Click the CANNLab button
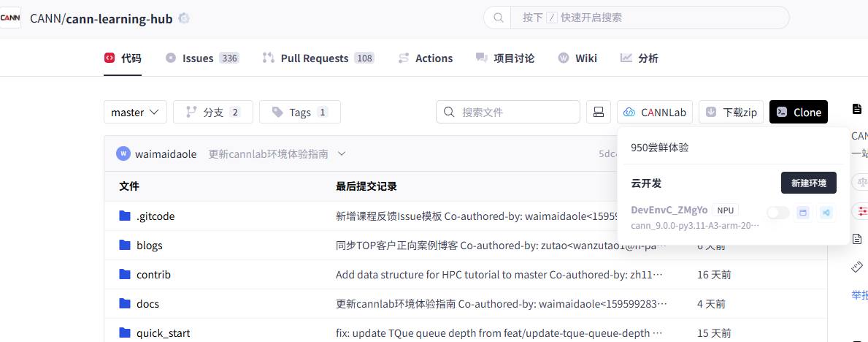Image resolution: width=868 pixels, height=342 pixels. [x=655, y=112]
